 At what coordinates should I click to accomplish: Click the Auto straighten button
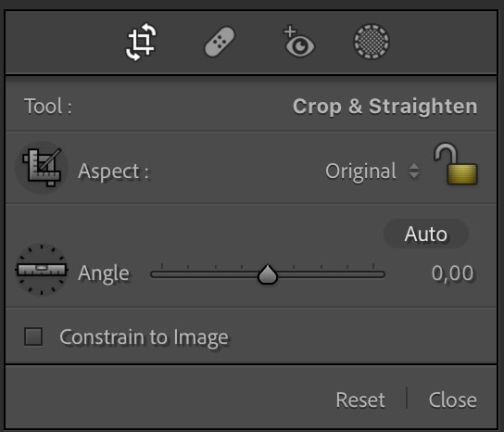(x=426, y=234)
